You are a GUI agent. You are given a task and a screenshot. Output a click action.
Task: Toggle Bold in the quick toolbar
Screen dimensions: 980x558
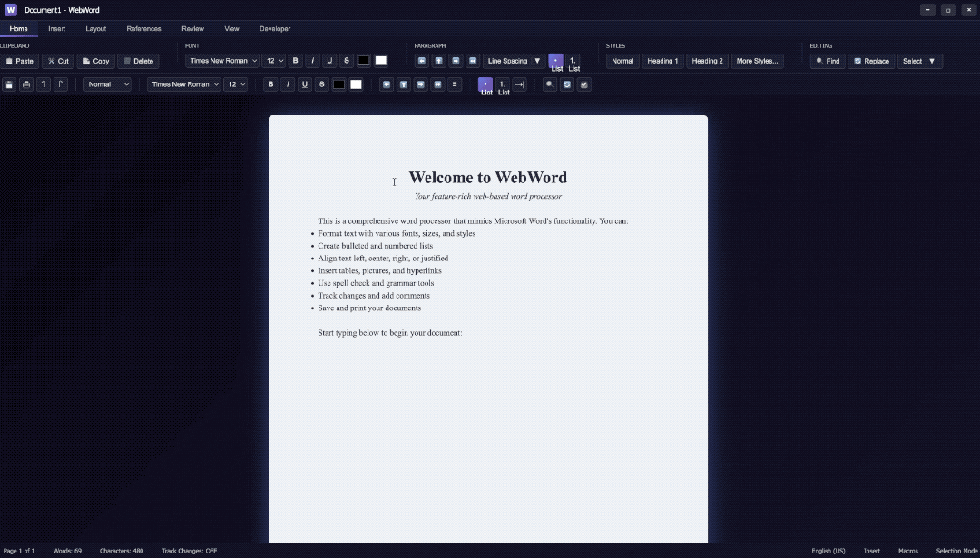(x=270, y=84)
